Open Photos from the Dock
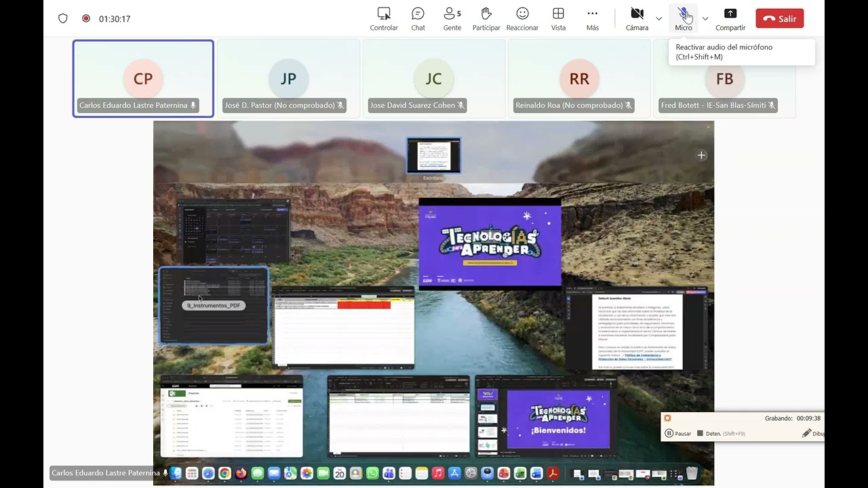Viewport: 868px width, 488px height. point(307,473)
